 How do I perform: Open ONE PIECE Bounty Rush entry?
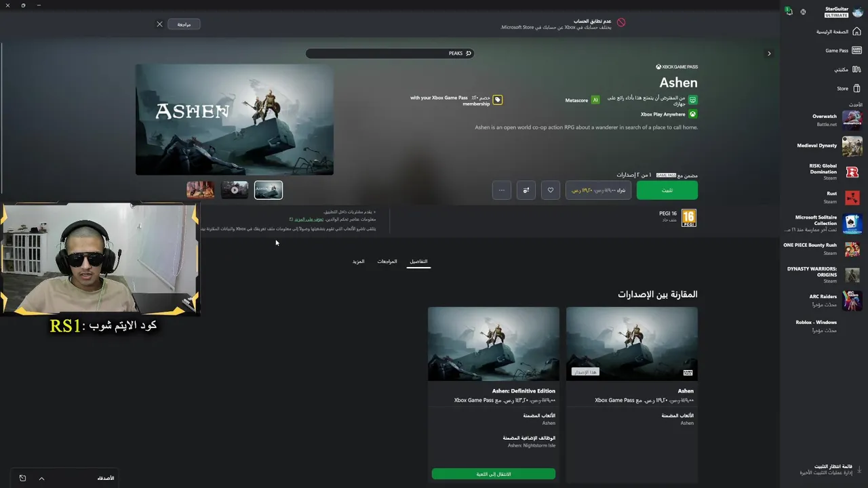coord(822,249)
